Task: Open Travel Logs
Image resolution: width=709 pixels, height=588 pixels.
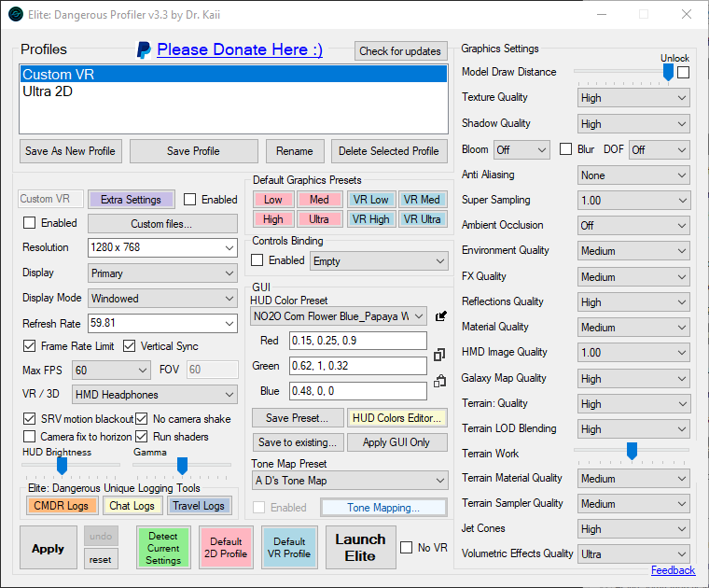Action: (x=199, y=506)
